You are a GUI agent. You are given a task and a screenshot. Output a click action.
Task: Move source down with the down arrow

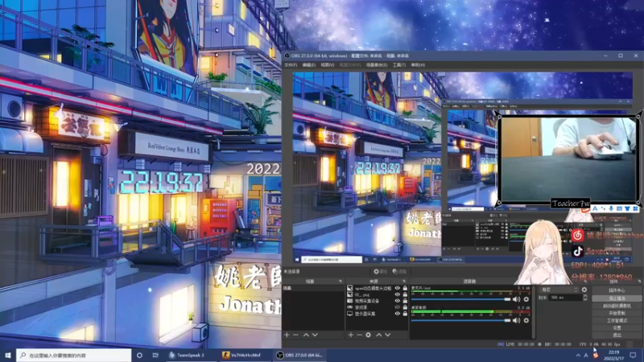pos(388,335)
